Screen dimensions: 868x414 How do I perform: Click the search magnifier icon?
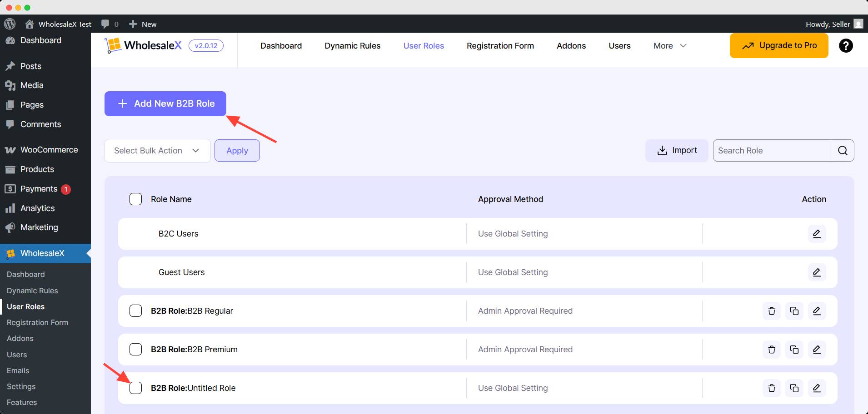pyautogui.click(x=843, y=150)
